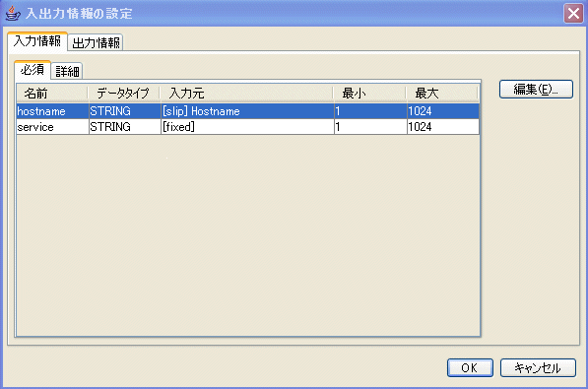588x389 pixels.
Task: Click minimum value 1 in hostname row
Action: coord(370,111)
